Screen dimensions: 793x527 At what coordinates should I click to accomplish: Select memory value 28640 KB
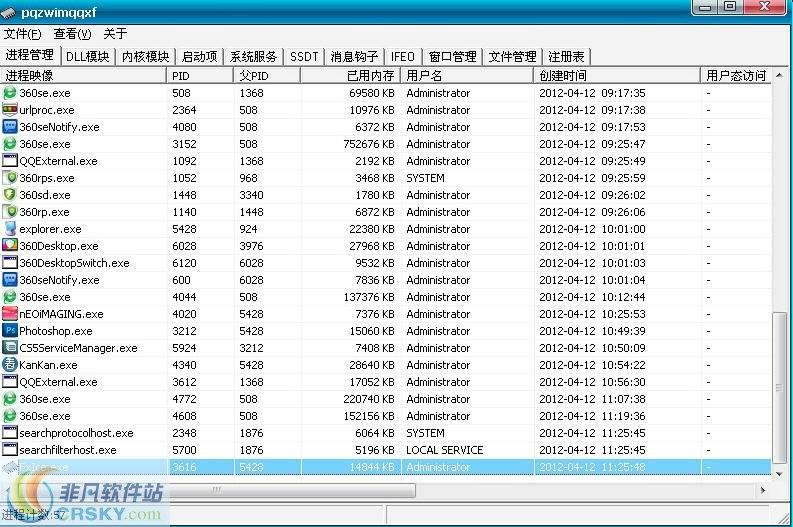coord(371,365)
